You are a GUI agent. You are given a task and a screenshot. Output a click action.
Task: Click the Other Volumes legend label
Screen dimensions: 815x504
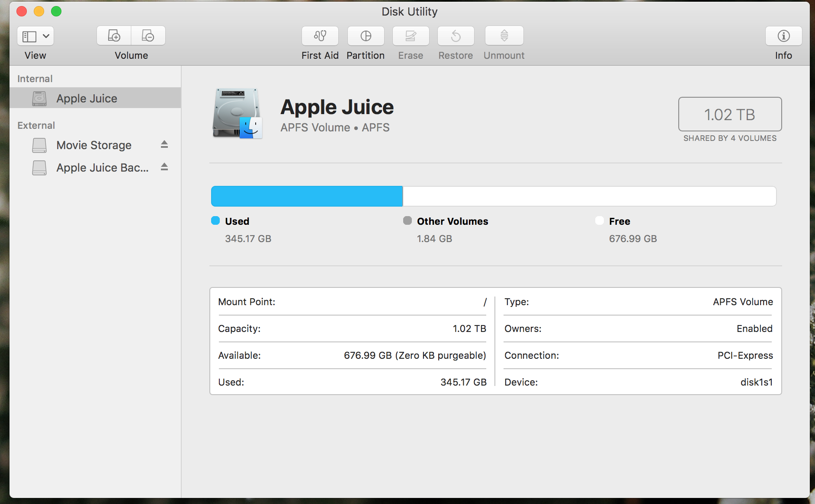452,221
